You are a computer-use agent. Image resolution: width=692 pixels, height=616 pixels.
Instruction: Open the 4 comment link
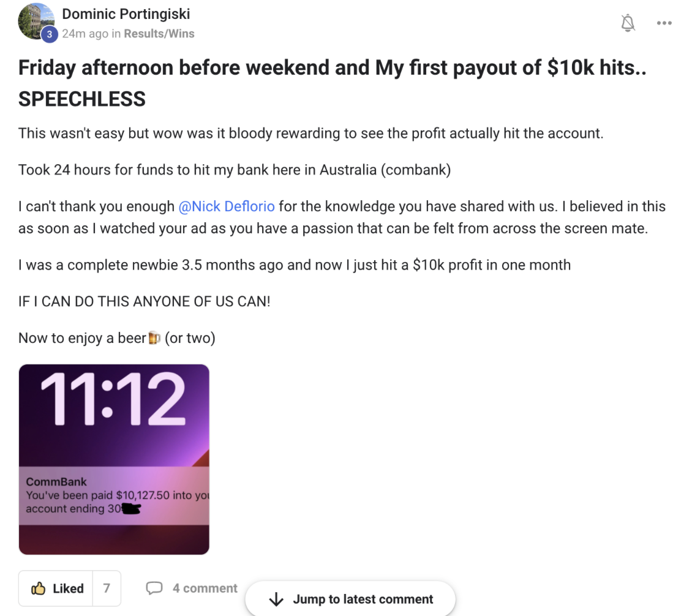205,588
